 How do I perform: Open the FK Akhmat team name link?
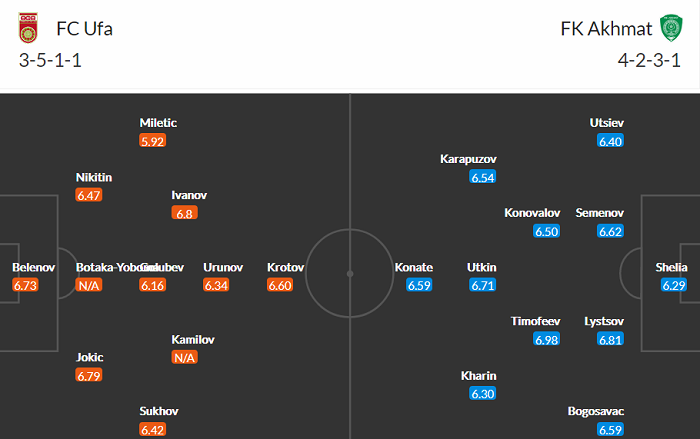(604, 29)
